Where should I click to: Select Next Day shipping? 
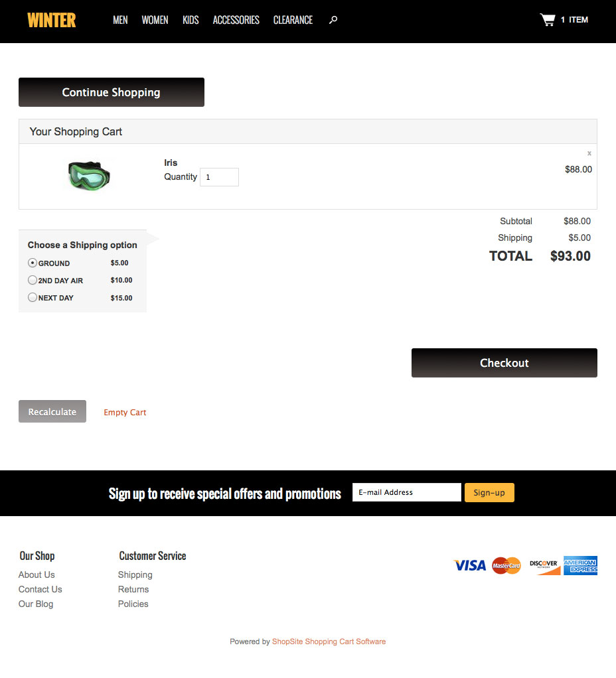33,297
